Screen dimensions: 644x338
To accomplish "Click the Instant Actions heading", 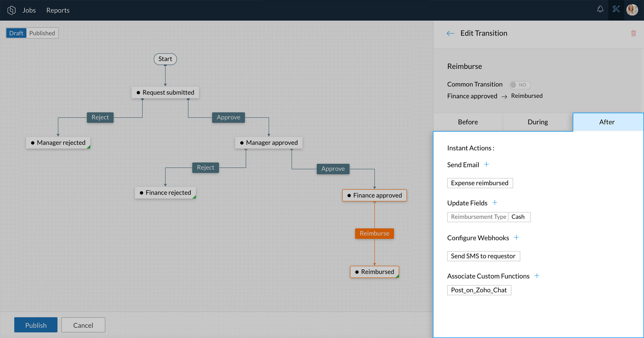I will pos(471,148).
